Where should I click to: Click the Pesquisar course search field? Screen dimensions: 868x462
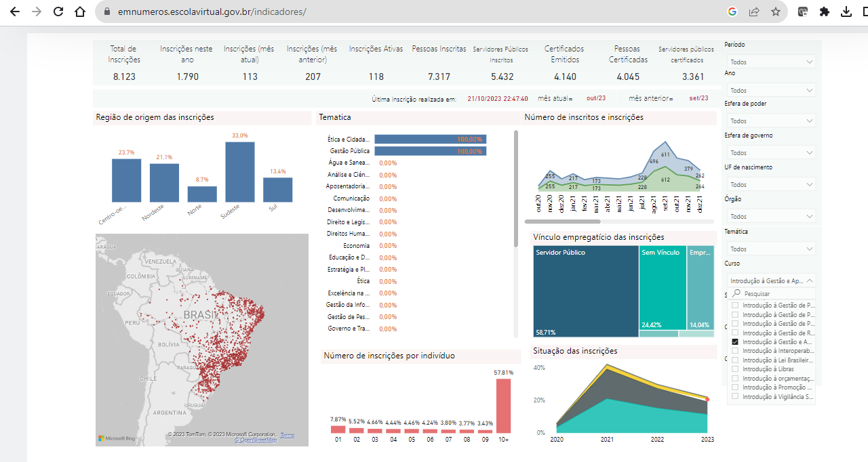pyautogui.click(x=776, y=294)
